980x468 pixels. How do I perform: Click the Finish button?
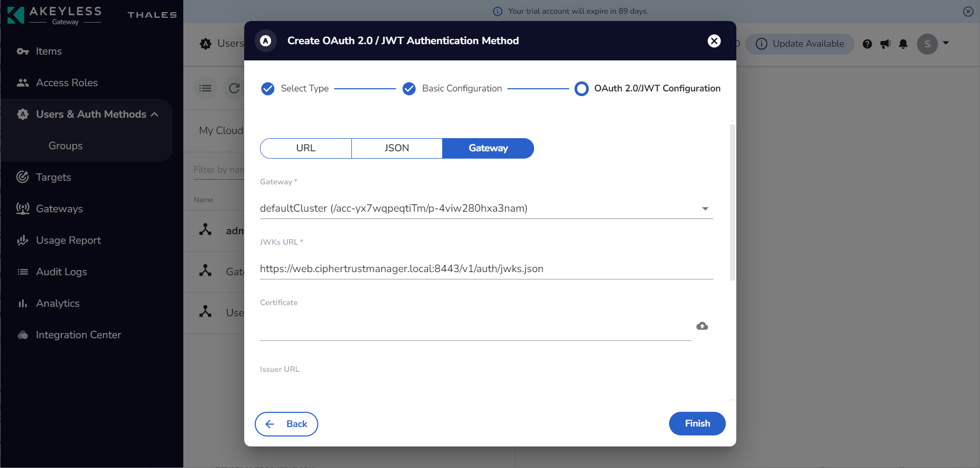pyautogui.click(x=697, y=423)
